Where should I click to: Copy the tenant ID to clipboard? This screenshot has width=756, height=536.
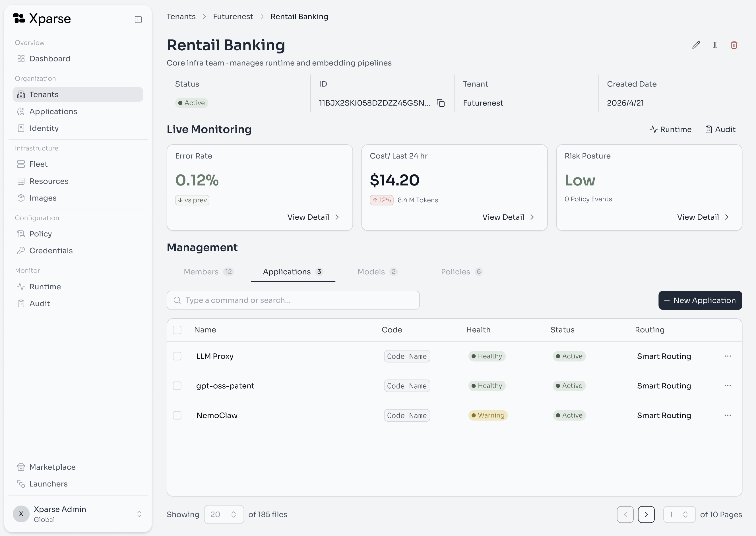pyautogui.click(x=441, y=103)
